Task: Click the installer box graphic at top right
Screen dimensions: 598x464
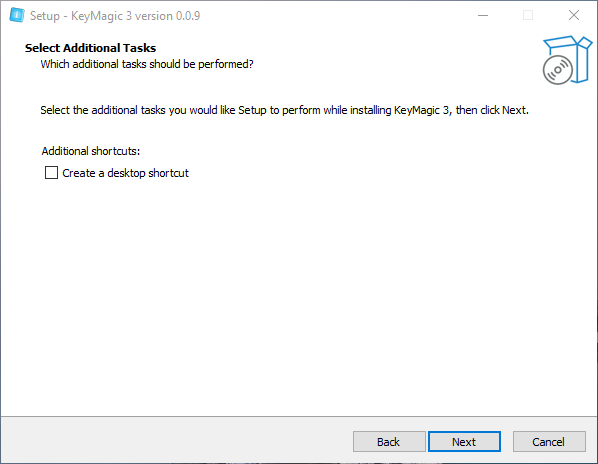Action: [x=567, y=60]
